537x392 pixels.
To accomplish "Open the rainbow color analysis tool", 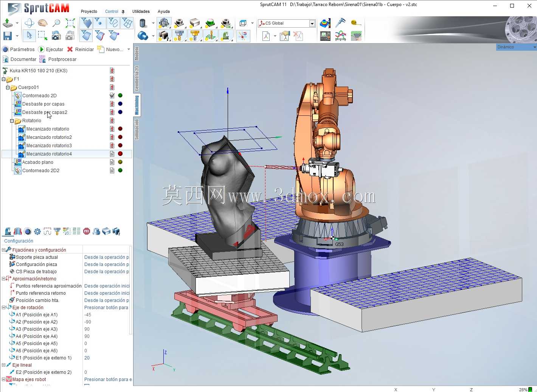I will (325, 23).
